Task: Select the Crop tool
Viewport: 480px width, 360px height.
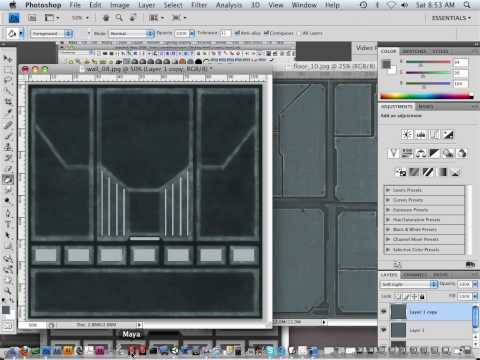Action: point(7,101)
